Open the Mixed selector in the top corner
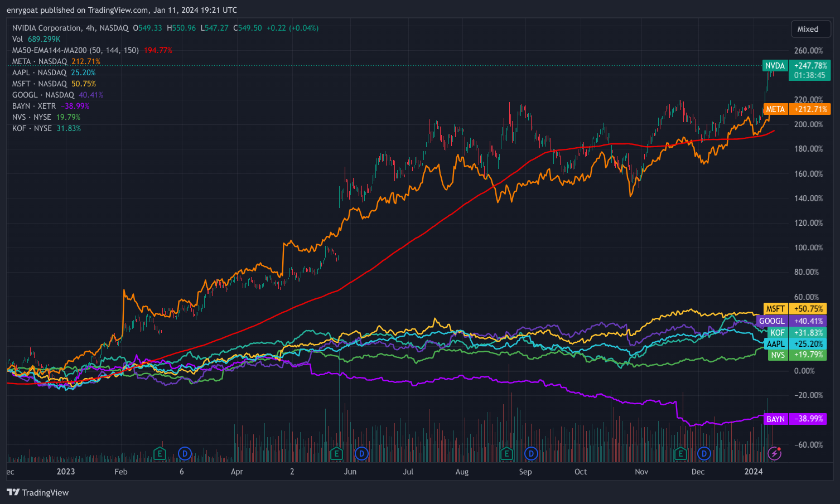 click(x=810, y=28)
